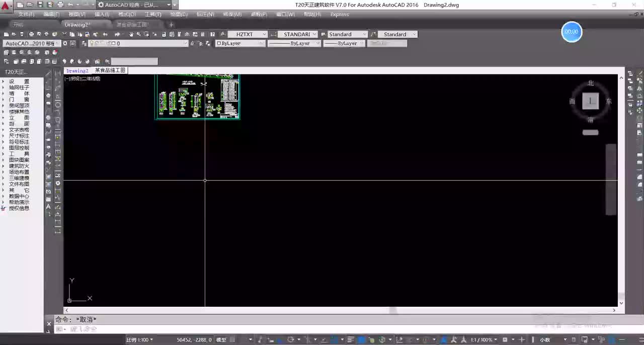Click the [-] viewport control label

pyautogui.click(x=67, y=79)
